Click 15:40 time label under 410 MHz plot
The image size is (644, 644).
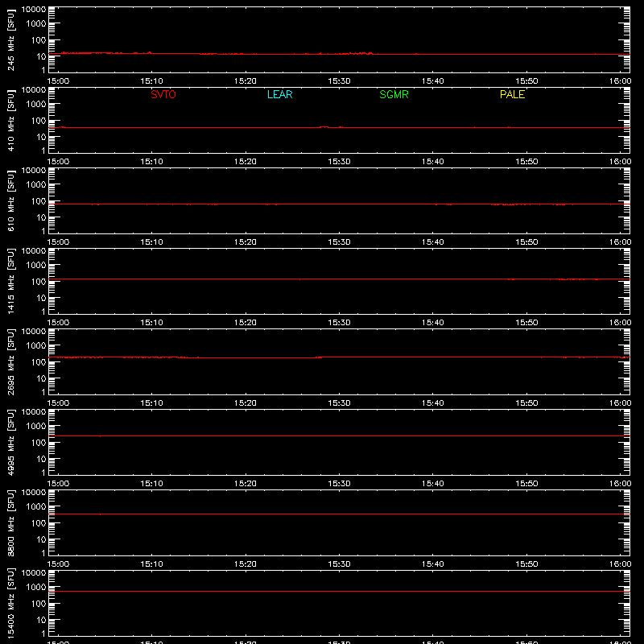click(433, 162)
